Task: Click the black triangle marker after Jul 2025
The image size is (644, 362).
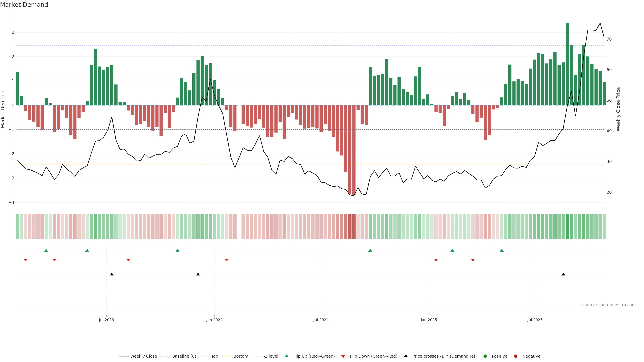Action: tap(563, 274)
